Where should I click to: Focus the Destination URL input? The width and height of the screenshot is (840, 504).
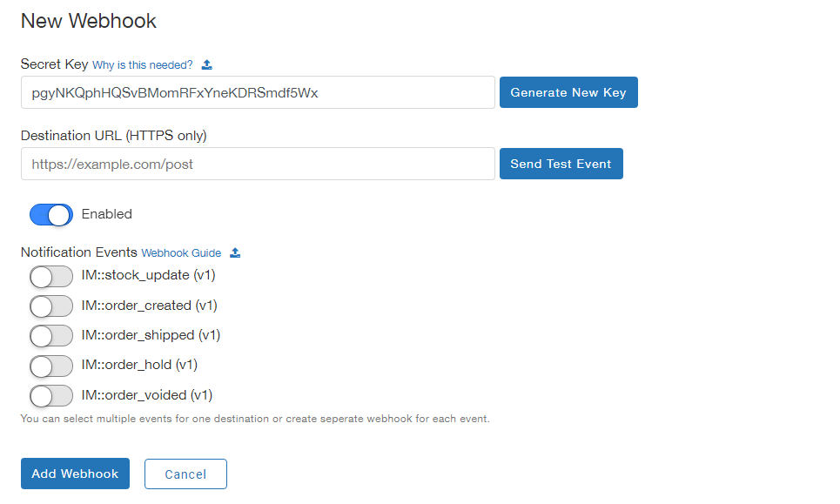[257, 163]
